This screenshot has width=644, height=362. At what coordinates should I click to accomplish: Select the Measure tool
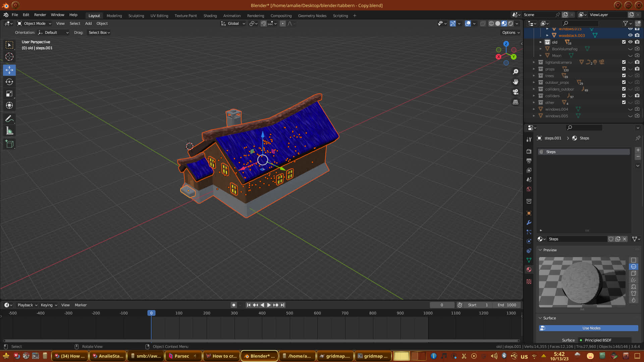[9, 131]
